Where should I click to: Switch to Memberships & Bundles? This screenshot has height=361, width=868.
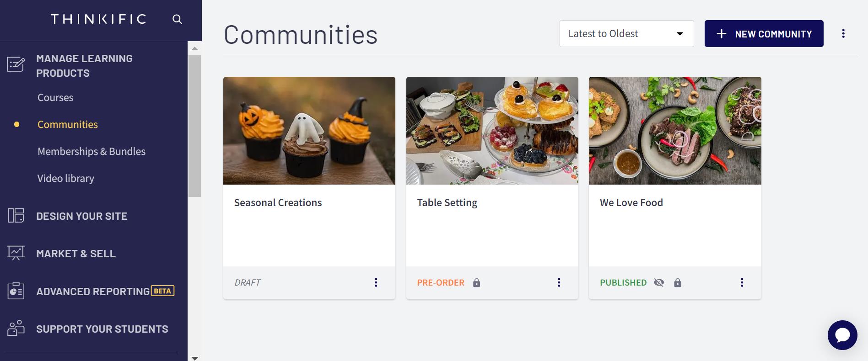(x=92, y=151)
